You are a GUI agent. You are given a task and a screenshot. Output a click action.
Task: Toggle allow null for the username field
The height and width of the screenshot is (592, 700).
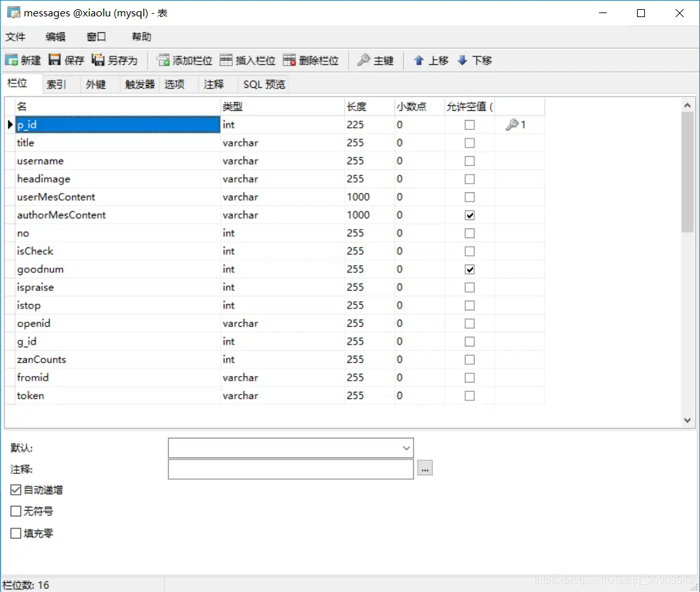[x=470, y=161]
